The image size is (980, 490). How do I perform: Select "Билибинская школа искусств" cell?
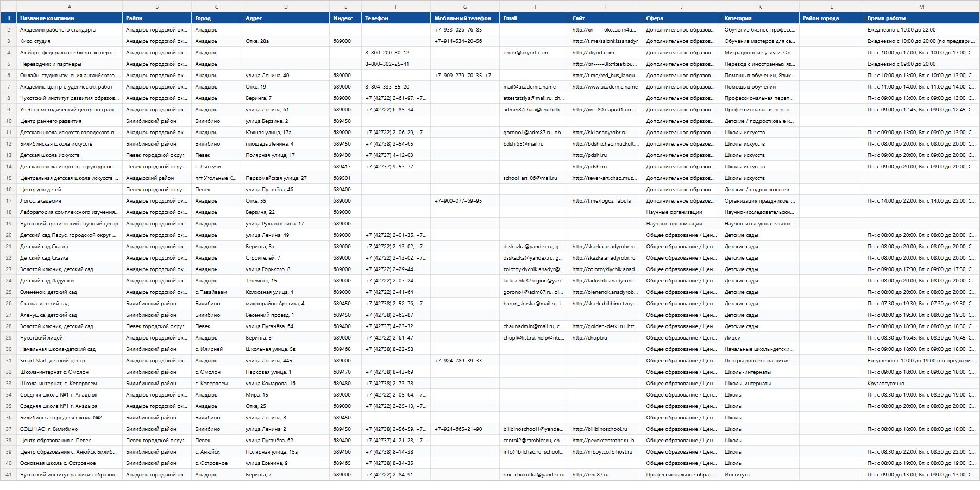tap(70, 144)
